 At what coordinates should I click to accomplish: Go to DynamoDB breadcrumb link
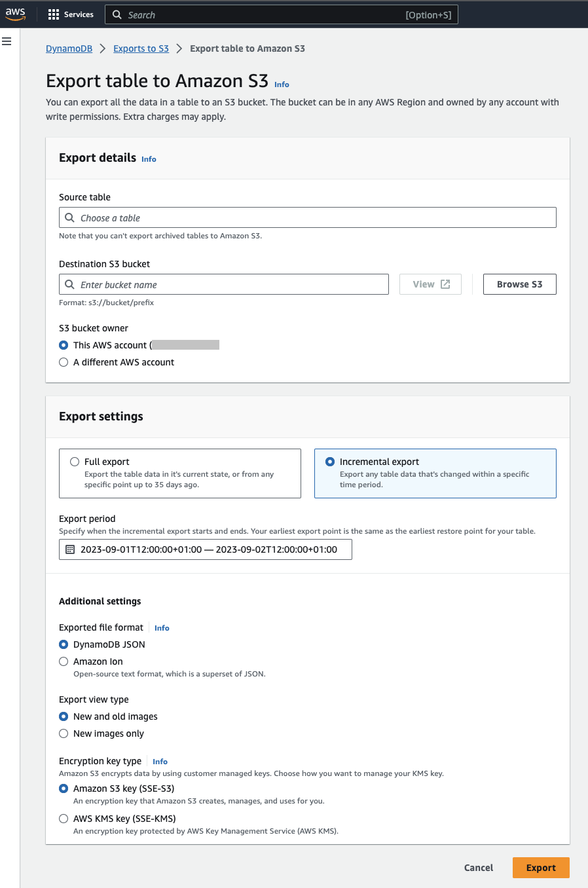pos(69,48)
